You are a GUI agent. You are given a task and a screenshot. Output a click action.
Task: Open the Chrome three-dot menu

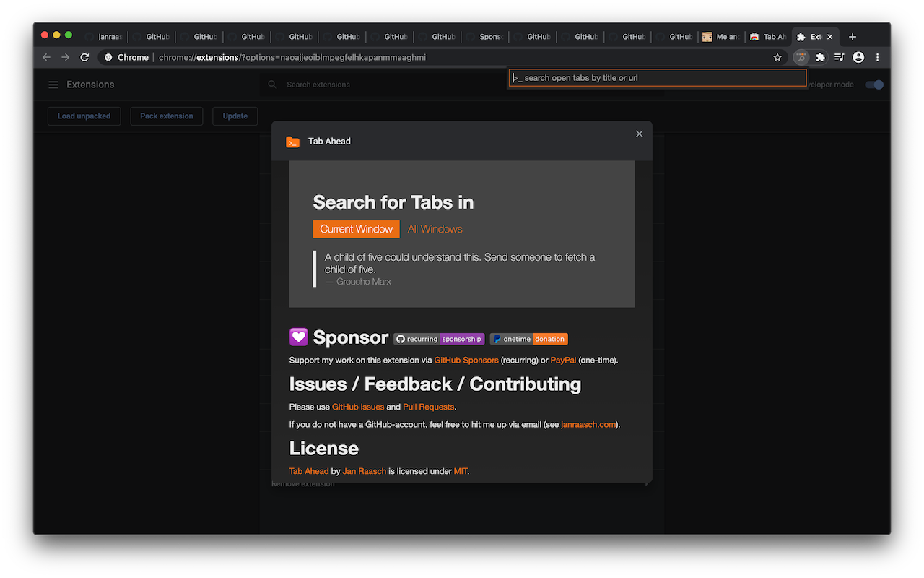[x=878, y=57]
